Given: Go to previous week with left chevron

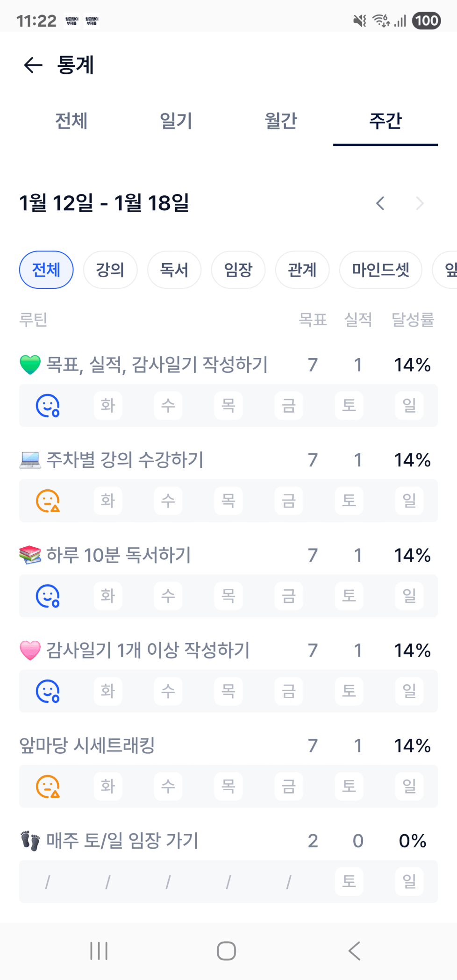Looking at the screenshot, I should 380,203.
